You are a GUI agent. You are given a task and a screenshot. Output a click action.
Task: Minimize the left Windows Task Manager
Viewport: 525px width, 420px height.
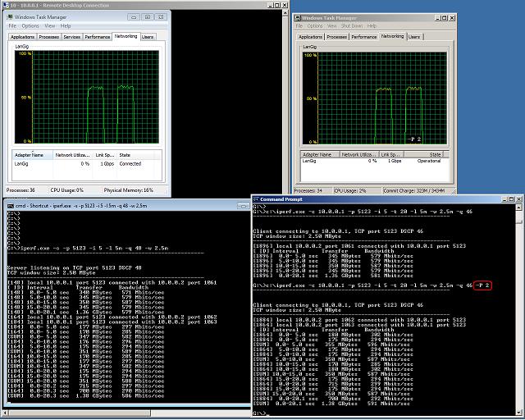pyautogui.click(x=134, y=17)
